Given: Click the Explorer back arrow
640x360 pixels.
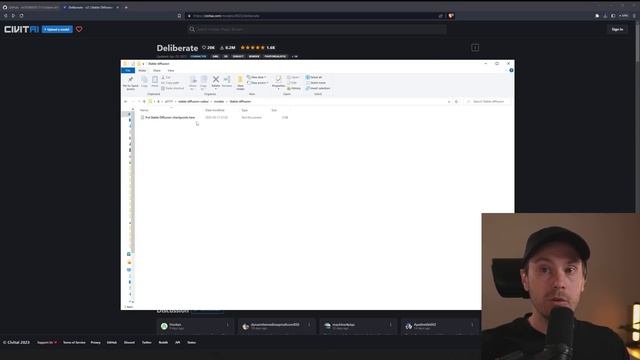Looking at the screenshot, I should [126, 101].
